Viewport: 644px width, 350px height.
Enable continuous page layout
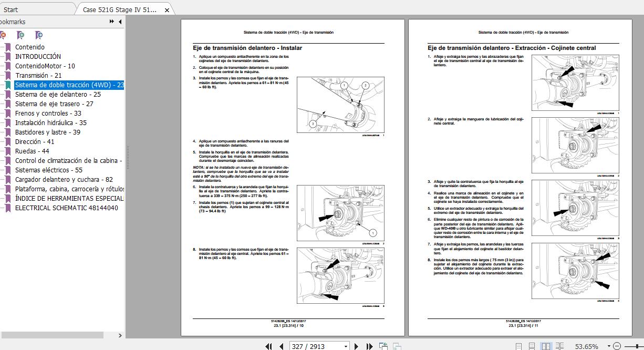(x=532, y=346)
